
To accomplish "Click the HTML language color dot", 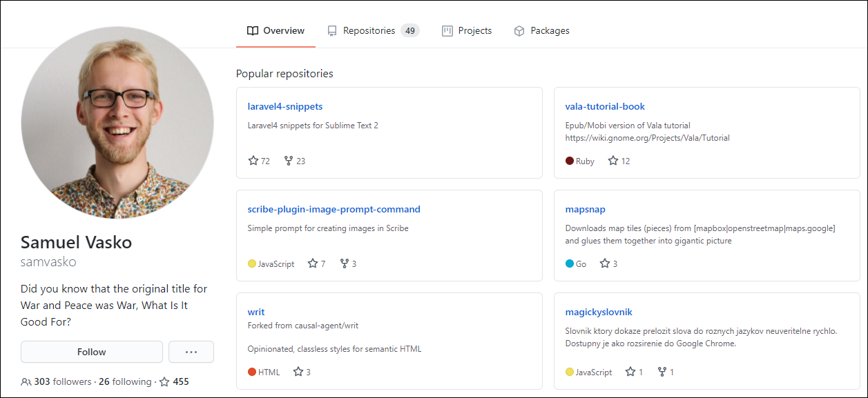I will pyautogui.click(x=252, y=372).
